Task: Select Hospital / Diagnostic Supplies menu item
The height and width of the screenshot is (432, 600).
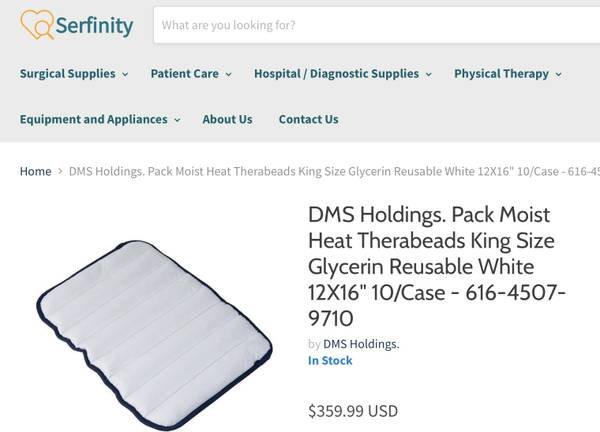Action: (337, 73)
